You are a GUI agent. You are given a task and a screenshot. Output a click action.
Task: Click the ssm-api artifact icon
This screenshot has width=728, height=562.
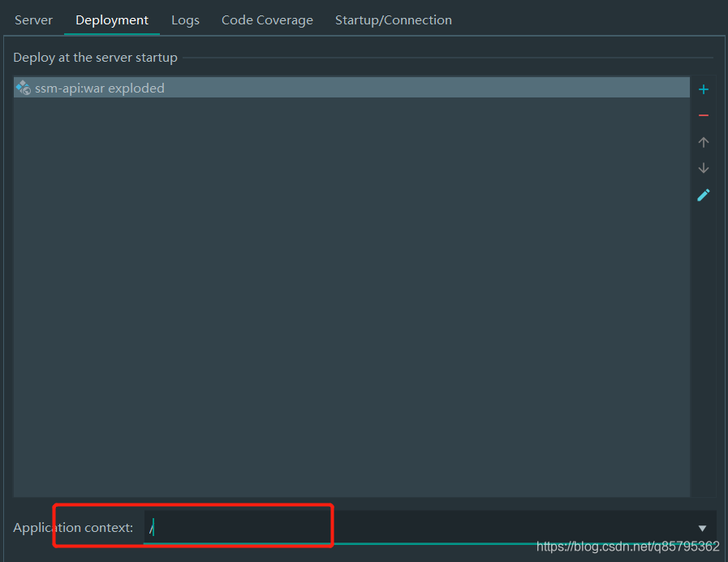point(24,88)
